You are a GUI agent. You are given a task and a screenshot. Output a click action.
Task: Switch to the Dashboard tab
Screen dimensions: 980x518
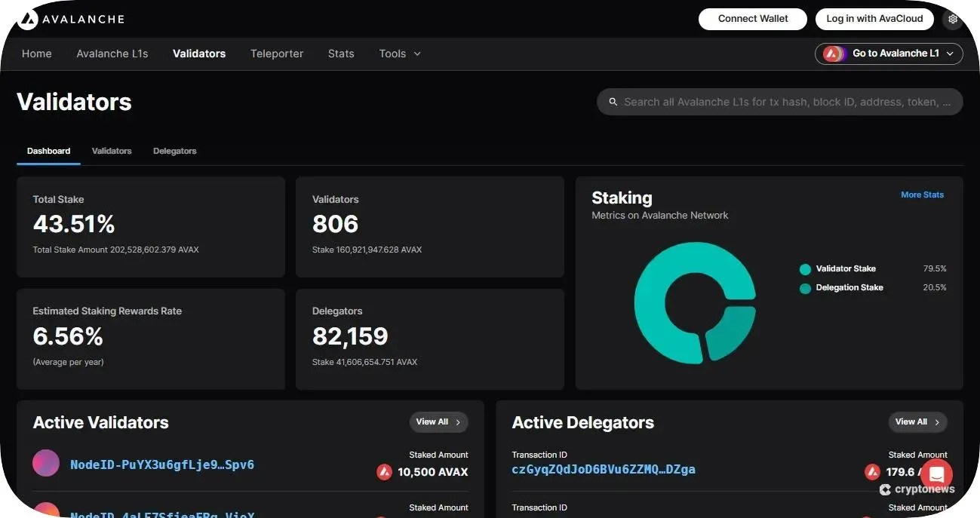(49, 151)
